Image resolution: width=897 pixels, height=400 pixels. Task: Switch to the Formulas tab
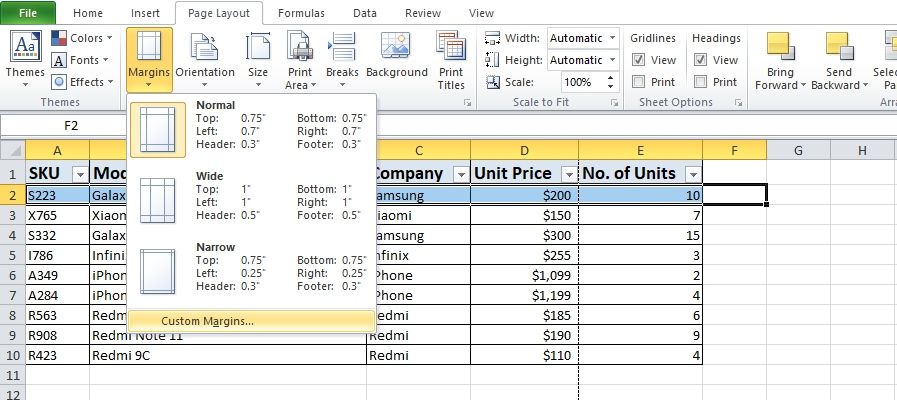301,13
